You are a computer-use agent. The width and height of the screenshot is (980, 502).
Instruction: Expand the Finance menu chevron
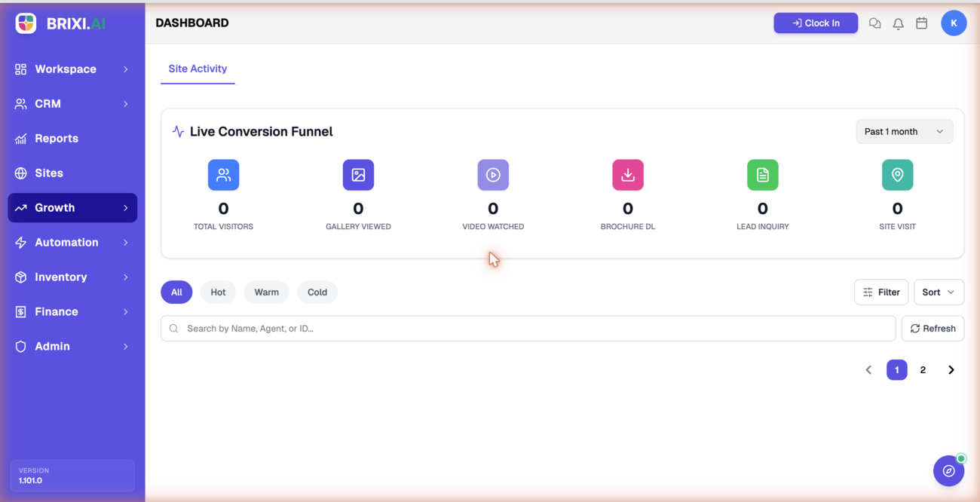coord(126,312)
